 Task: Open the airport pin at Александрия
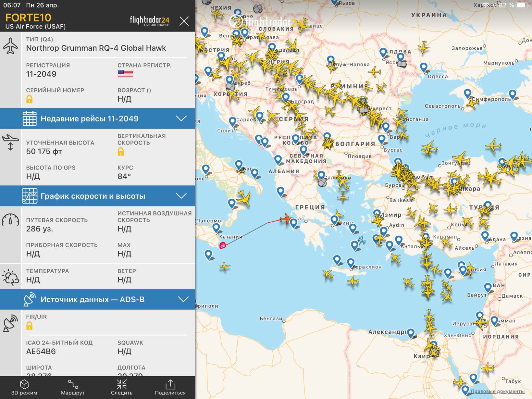point(411,333)
